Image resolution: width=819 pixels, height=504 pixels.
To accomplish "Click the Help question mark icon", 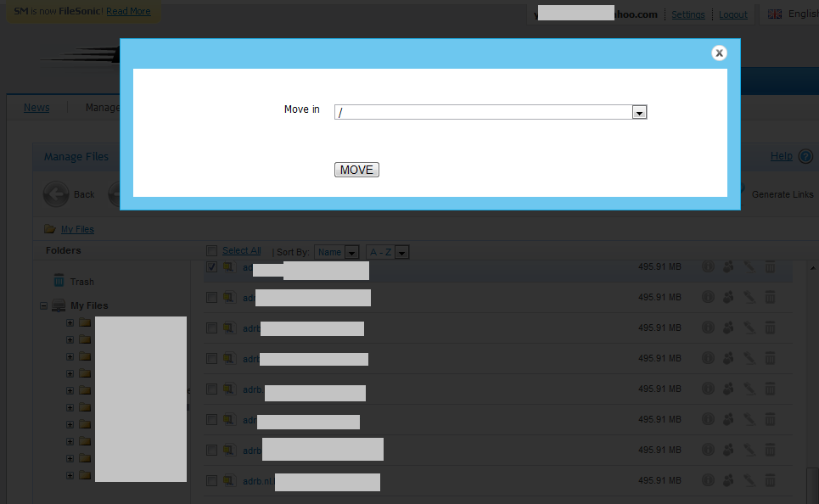I will 806,156.
